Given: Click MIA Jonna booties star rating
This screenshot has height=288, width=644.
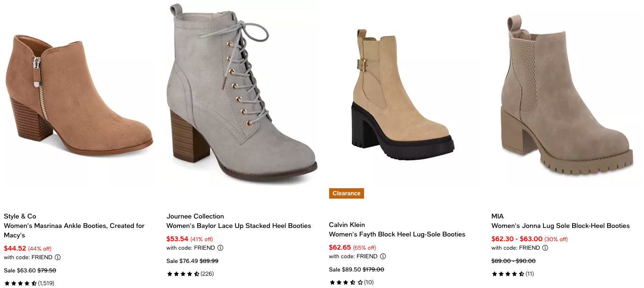Looking at the screenshot, I should (x=508, y=274).
